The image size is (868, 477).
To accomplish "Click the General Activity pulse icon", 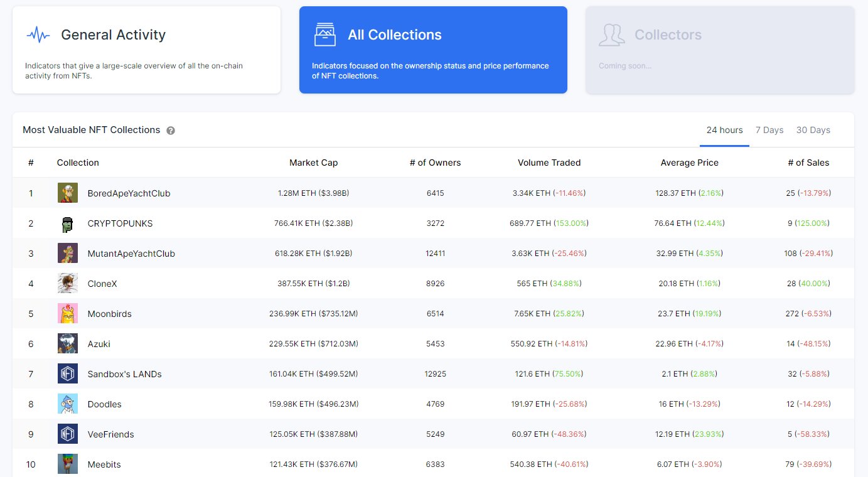I will 38,35.
